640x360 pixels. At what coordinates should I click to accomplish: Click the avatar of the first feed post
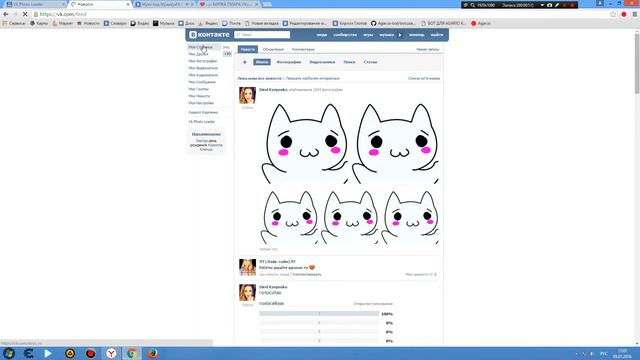pos(247,96)
